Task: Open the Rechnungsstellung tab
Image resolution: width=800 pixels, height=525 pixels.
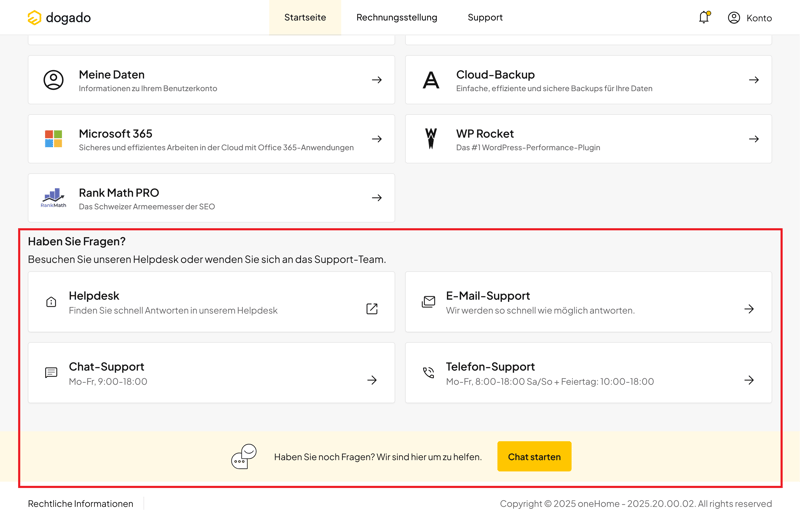Action: (x=396, y=18)
